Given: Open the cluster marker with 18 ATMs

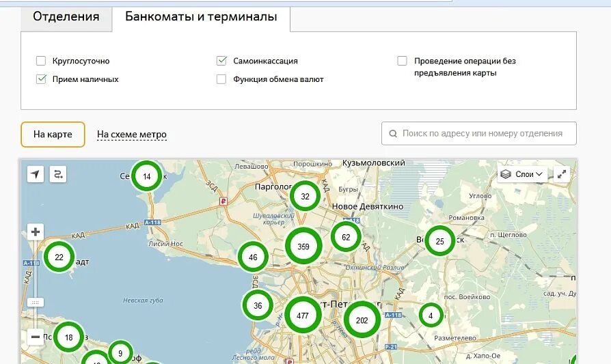Looking at the screenshot, I should coord(68,337).
